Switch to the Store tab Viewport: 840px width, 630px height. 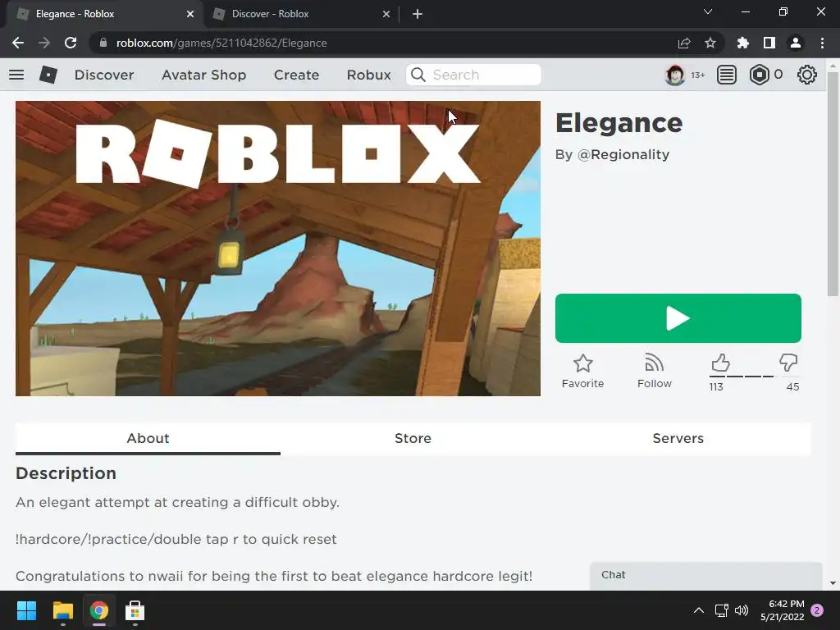point(413,438)
